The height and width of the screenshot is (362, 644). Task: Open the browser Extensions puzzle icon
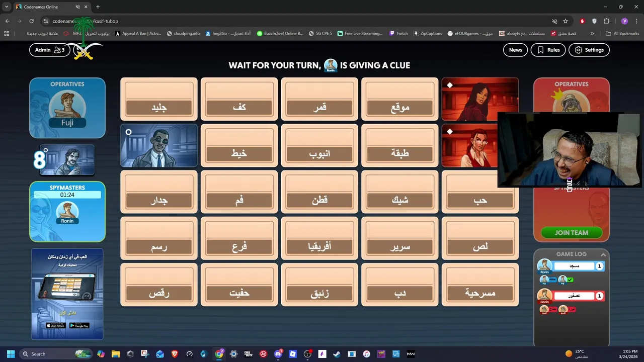coord(606,21)
